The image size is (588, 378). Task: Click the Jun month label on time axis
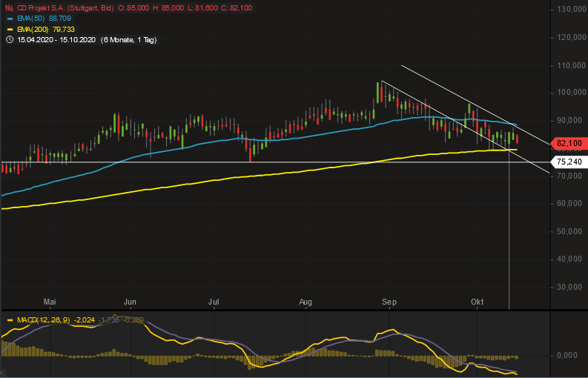pyautogui.click(x=130, y=302)
